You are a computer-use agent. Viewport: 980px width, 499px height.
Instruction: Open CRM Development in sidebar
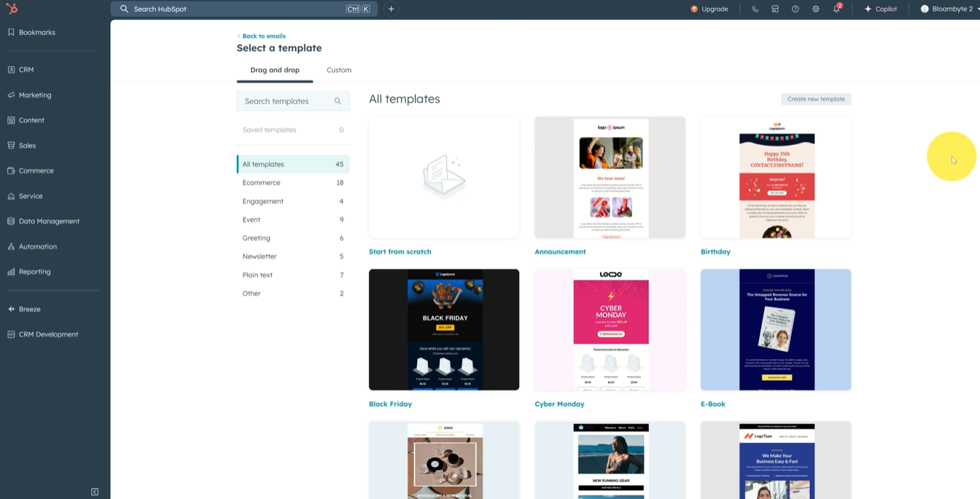point(43,334)
